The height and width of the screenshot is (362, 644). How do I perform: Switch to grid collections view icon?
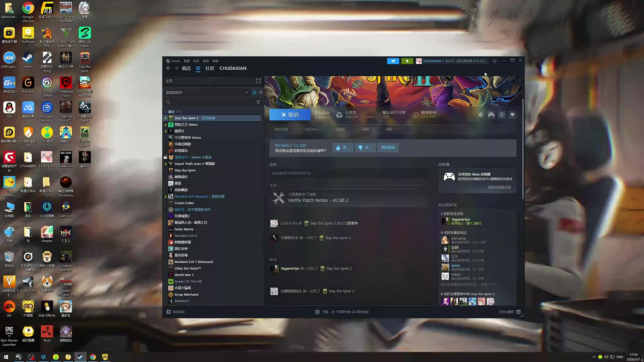coord(258,81)
